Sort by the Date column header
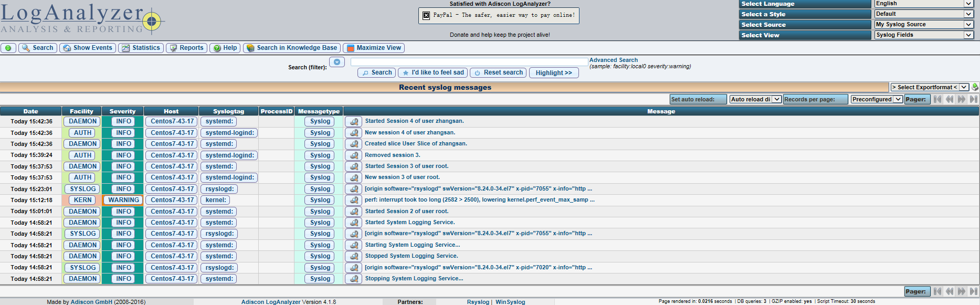980x305 pixels. tap(30, 111)
